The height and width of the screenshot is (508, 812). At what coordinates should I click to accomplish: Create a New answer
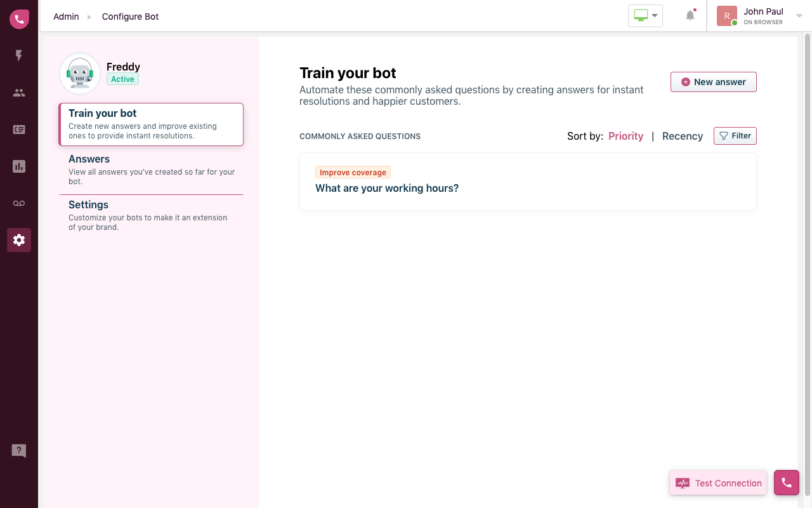(713, 82)
